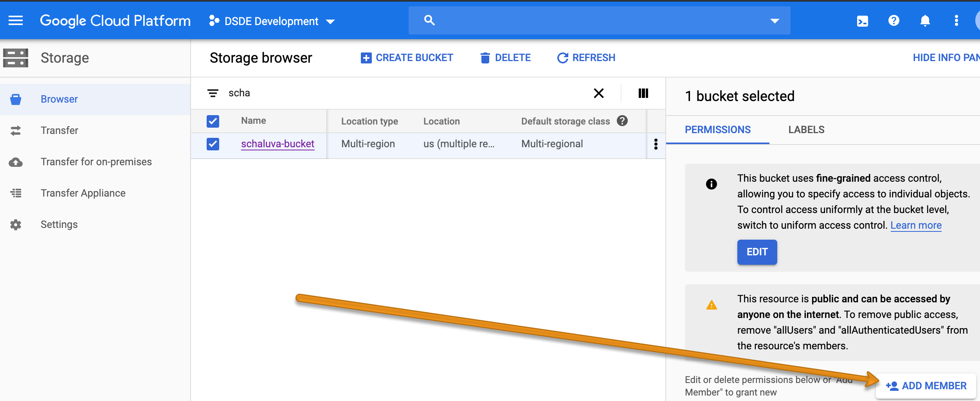Click the REFRESH button
This screenshot has height=401, width=980.
[x=586, y=58]
